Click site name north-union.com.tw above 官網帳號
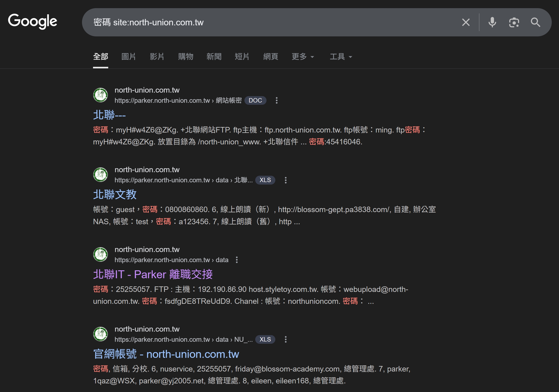The width and height of the screenshot is (559, 392). (x=147, y=329)
